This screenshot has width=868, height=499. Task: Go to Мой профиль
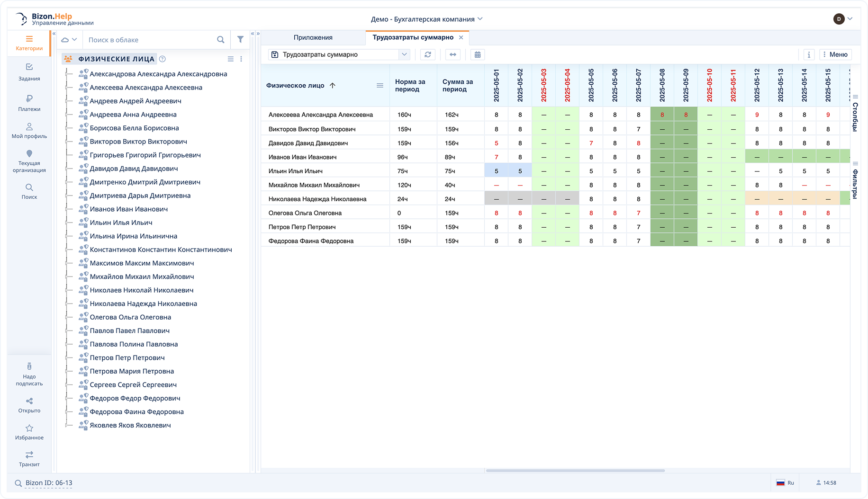pos(29,130)
